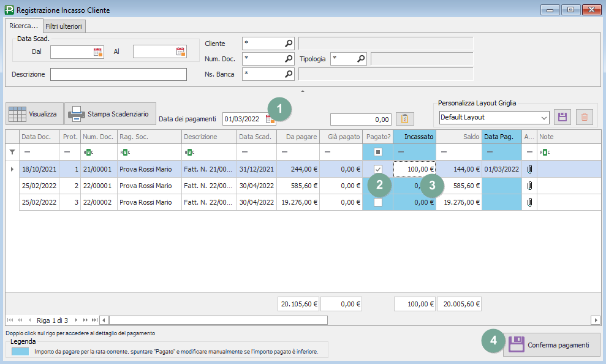Click the Stampa Scadenziario button
606x364 pixels.
[110, 114]
